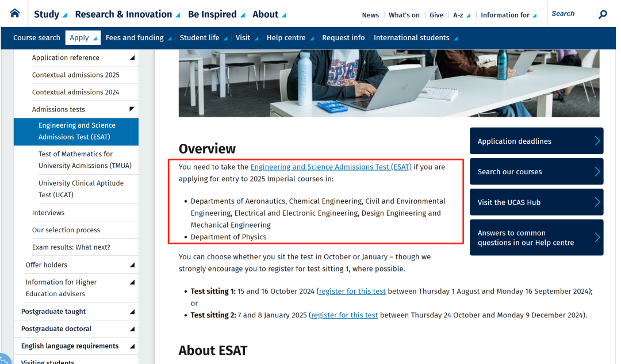Open Postgraduate doctoral in the sidebar

[56, 329]
